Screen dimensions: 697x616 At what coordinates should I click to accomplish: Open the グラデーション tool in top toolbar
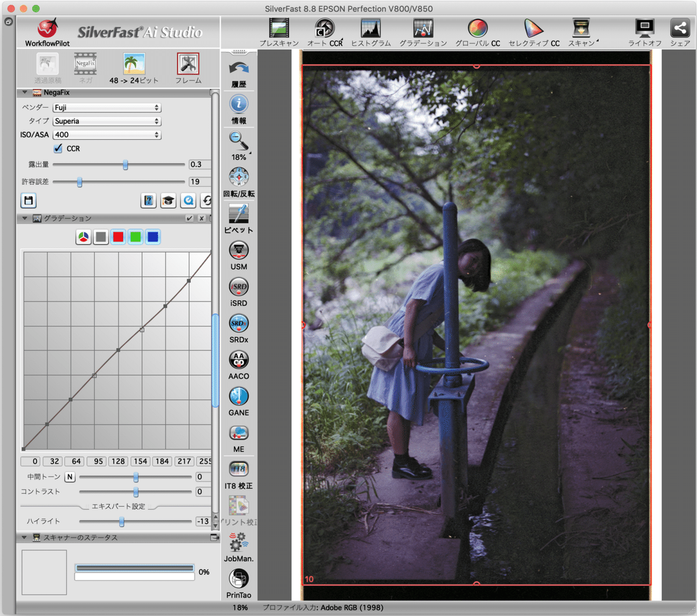tap(423, 33)
